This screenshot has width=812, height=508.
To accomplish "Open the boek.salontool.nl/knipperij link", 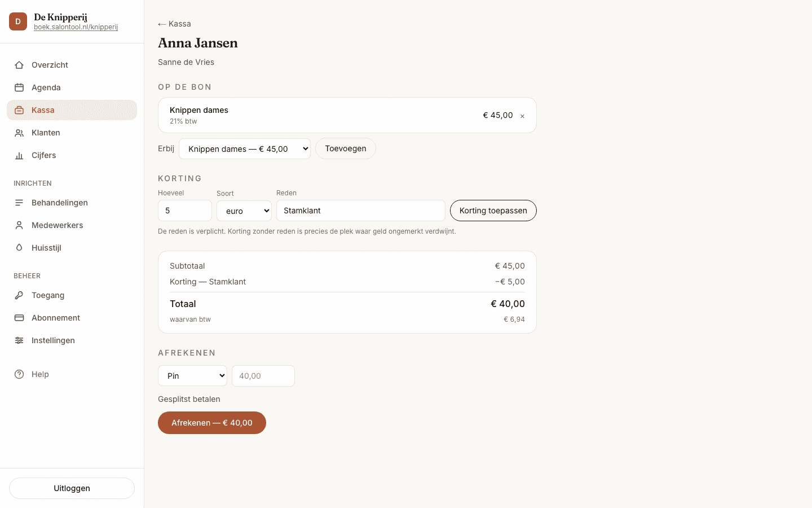I will [x=76, y=27].
